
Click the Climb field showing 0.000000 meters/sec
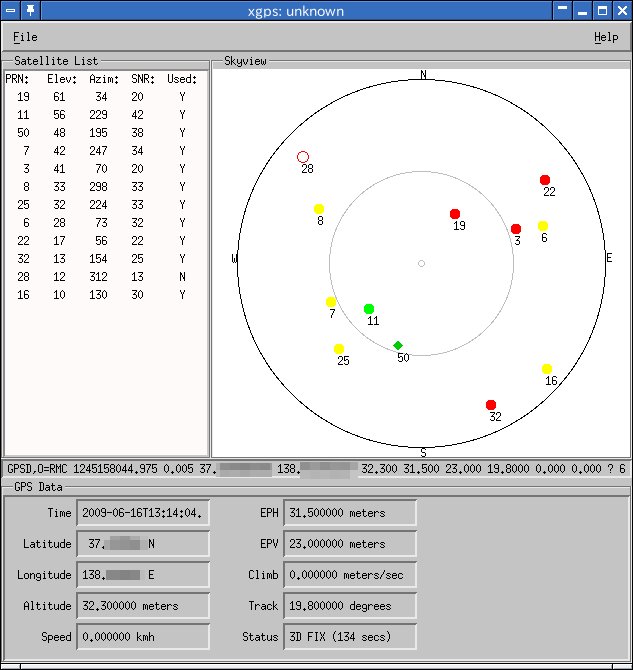click(350, 575)
